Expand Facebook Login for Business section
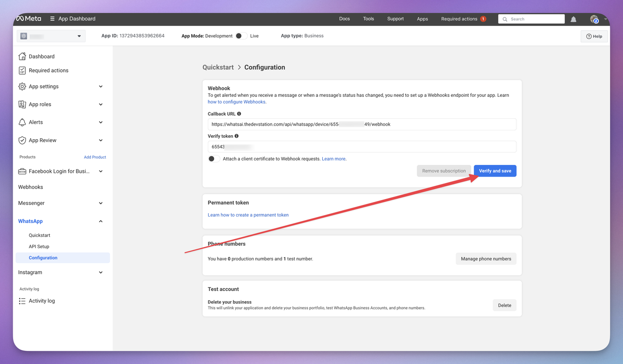The height and width of the screenshot is (364, 623). (x=101, y=171)
